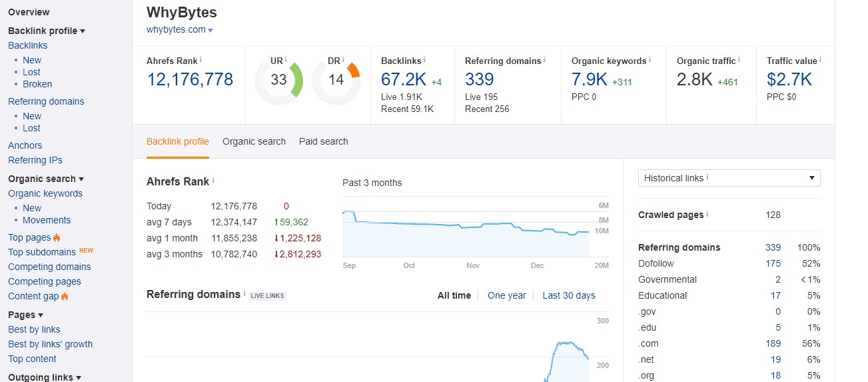Image resolution: width=868 pixels, height=382 pixels.
Task: Switch to the Paid search tab
Action: (324, 141)
